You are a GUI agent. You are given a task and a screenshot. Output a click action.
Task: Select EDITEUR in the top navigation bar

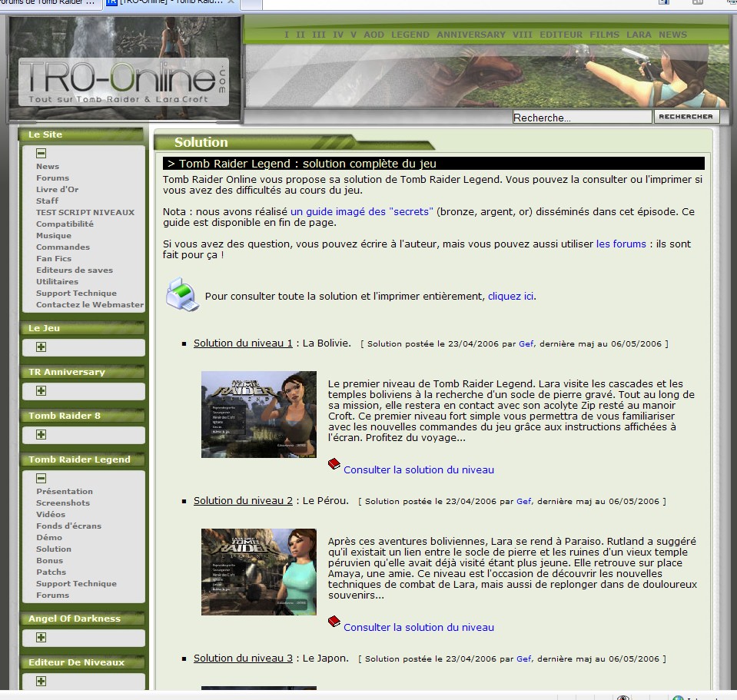(x=561, y=35)
